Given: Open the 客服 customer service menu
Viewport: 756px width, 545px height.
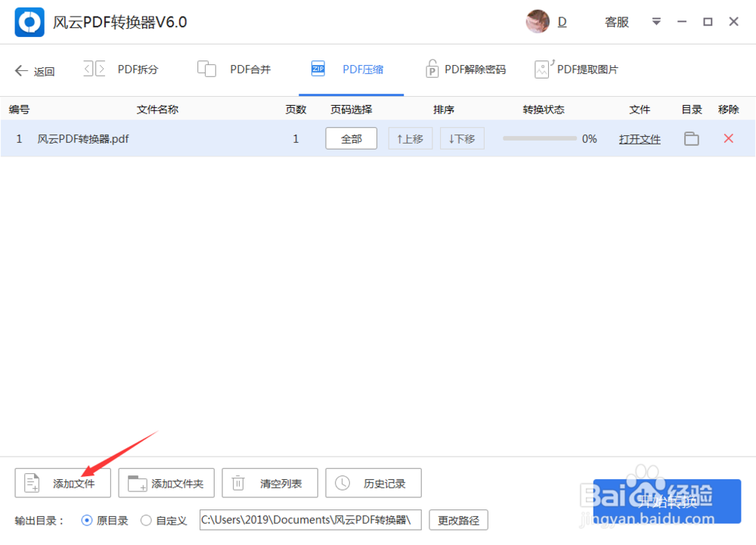Looking at the screenshot, I should point(616,22).
